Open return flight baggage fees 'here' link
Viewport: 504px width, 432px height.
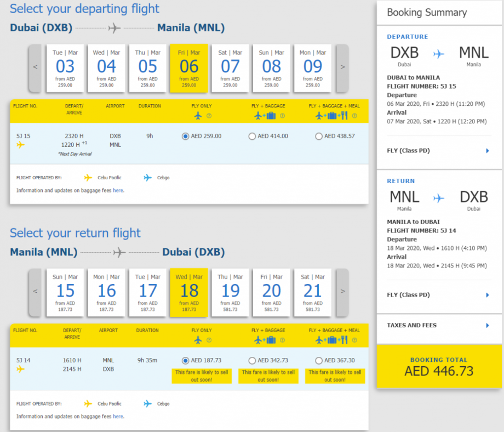[118, 417]
